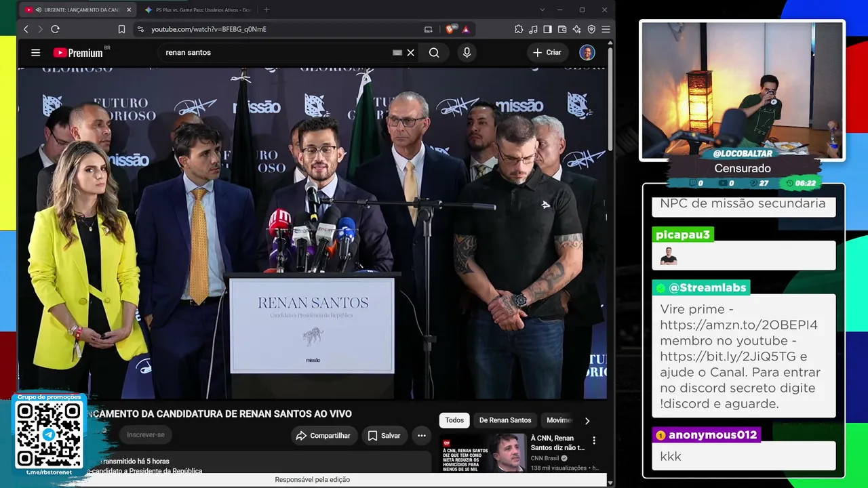Click the address bar URL
The width and height of the screenshot is (868, 488).
pyautogui.click(x=209, y=29)
